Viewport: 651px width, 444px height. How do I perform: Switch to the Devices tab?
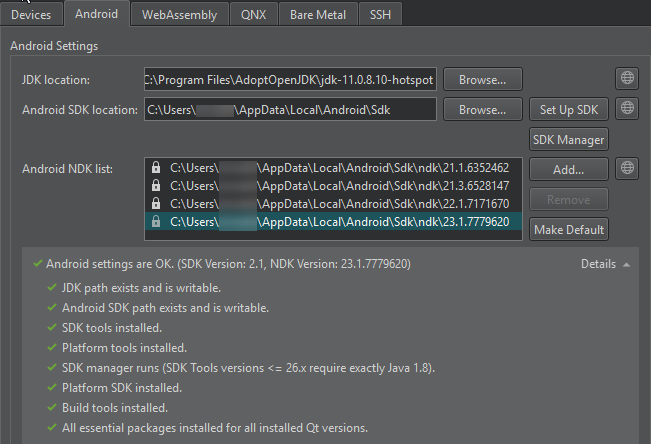(x=31, y=14)
